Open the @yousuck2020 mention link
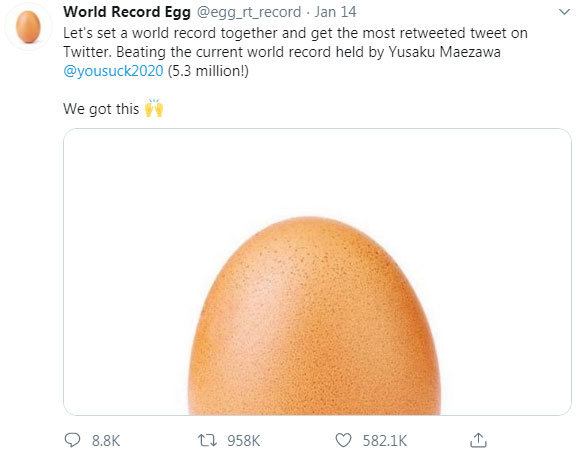 pos(113,71)
